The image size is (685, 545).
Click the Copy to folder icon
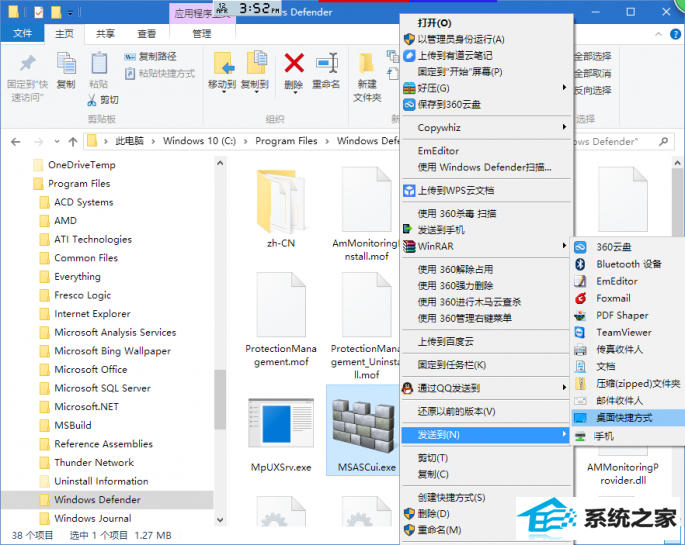(x=256, y=63)
